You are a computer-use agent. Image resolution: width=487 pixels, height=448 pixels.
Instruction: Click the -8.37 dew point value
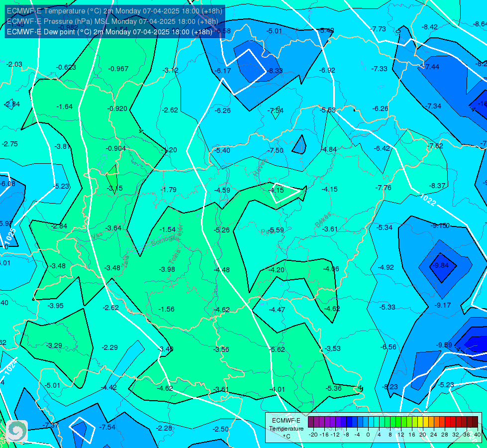[x=437, y=186]
